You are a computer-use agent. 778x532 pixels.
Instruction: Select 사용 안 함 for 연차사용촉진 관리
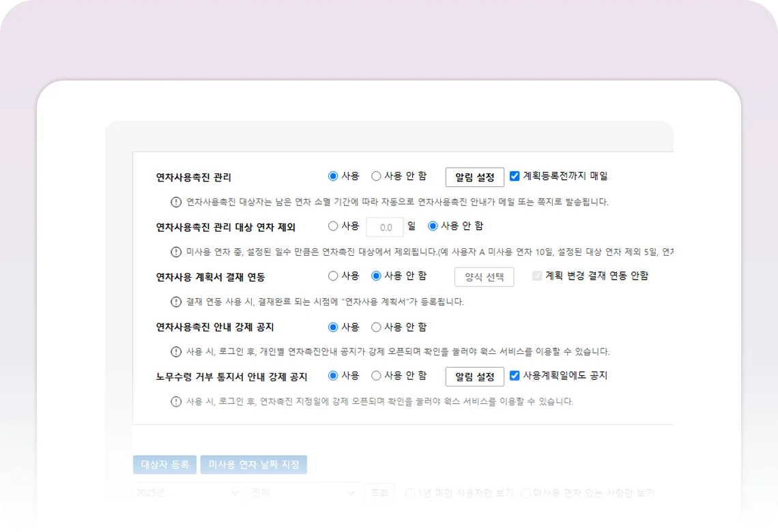coord(376,176)
